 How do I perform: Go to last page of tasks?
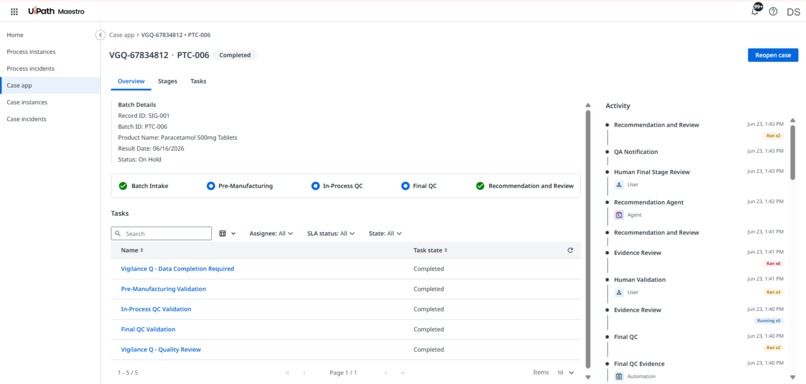point(403,372)
